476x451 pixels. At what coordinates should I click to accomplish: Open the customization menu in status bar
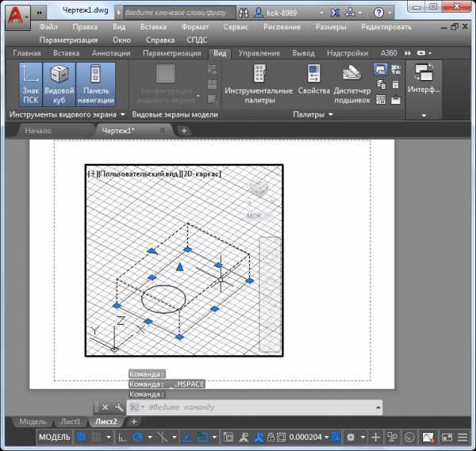coord(463,437)
